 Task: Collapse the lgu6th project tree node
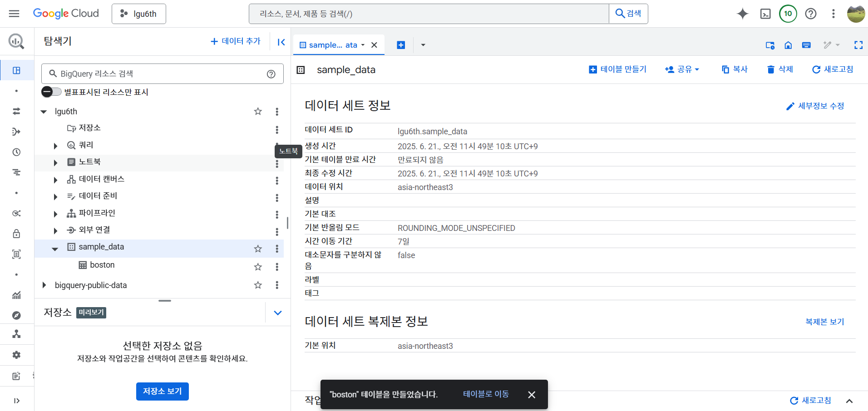click(44, 112)
